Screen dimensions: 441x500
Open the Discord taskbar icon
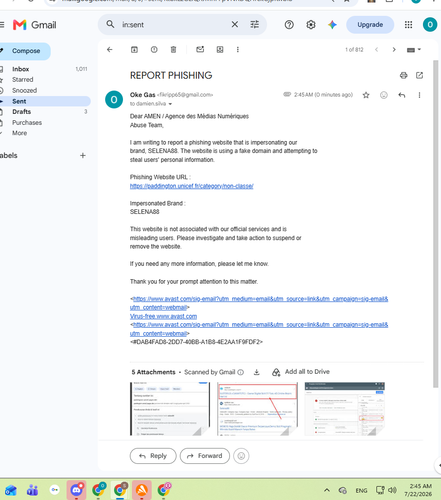(76, 490)
